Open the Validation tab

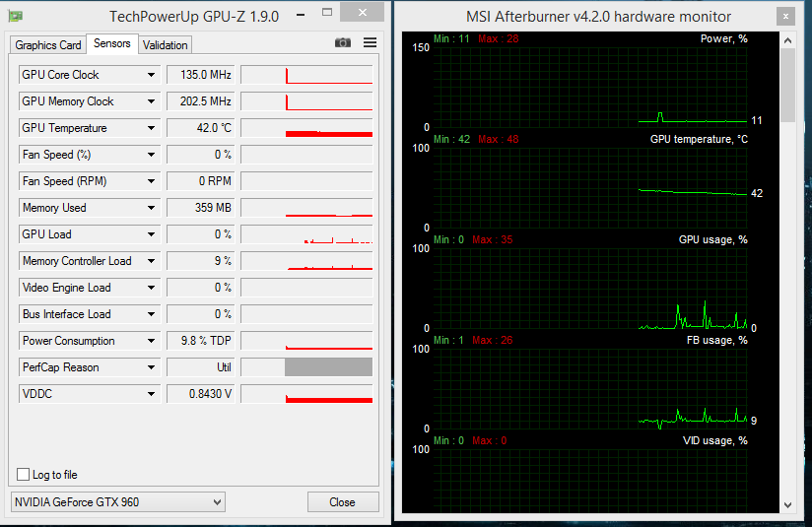click(x=166, y=45)
